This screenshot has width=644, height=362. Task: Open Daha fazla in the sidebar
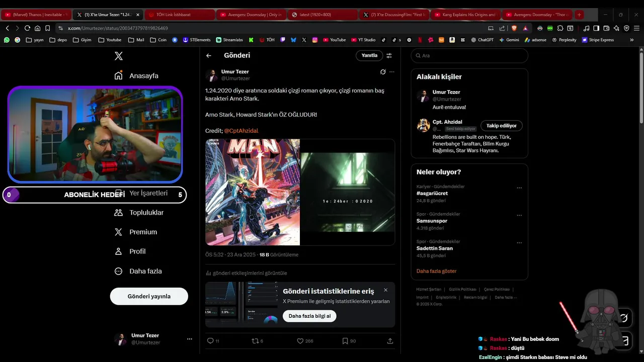[138, 271]
